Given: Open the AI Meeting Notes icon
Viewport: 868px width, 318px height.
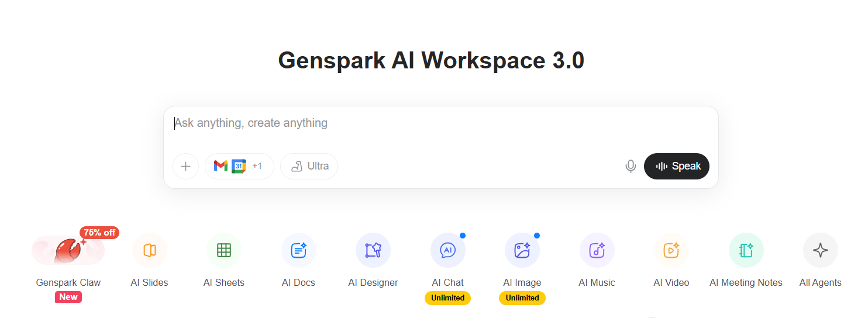Looking at the screenshot, I should 746,250.
